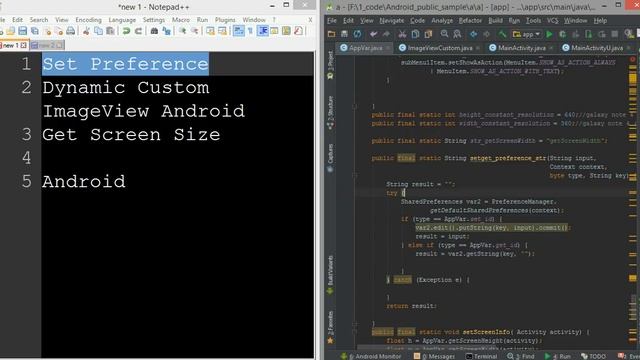Undo with Android Studio toolbar arrow
The image size is (640, 360).
point(373,34)
